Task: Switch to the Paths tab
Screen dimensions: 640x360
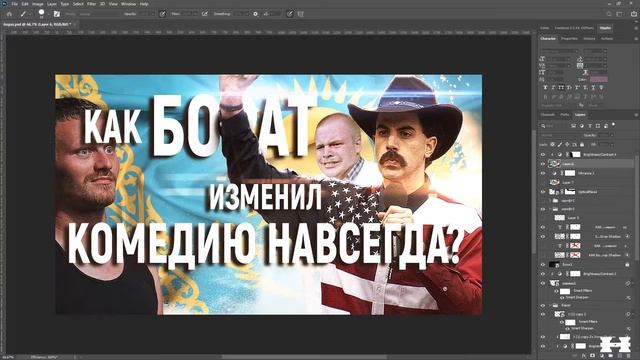Action: 564,115
